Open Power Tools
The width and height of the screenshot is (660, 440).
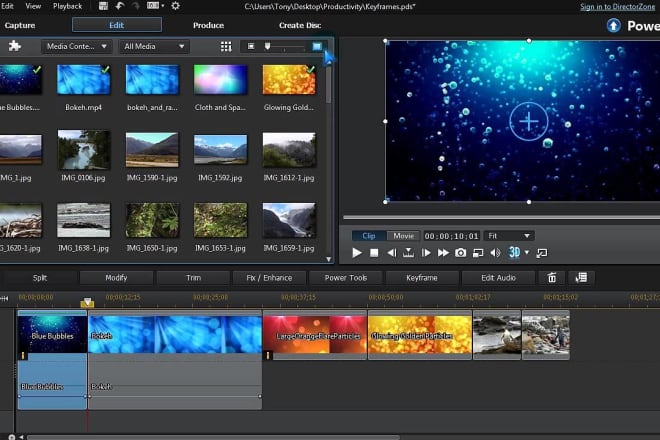pyautogui.click(x=346, y=277)
